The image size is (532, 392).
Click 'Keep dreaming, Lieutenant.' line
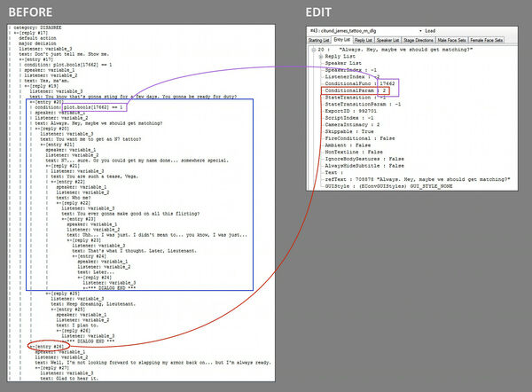tap(93, 304)
